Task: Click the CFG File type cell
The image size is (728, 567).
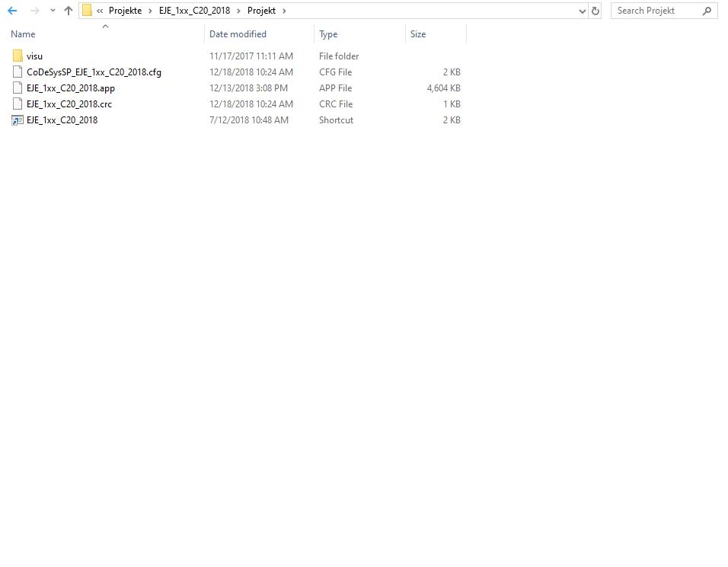Action: [x=335, y=72]
